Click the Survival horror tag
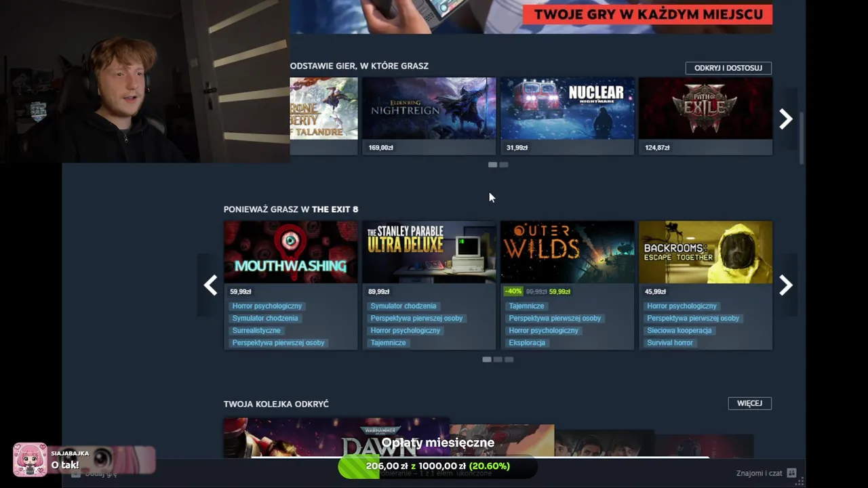Image resolution: width=868 pixels, height=488 pixels. click(671, 343)
